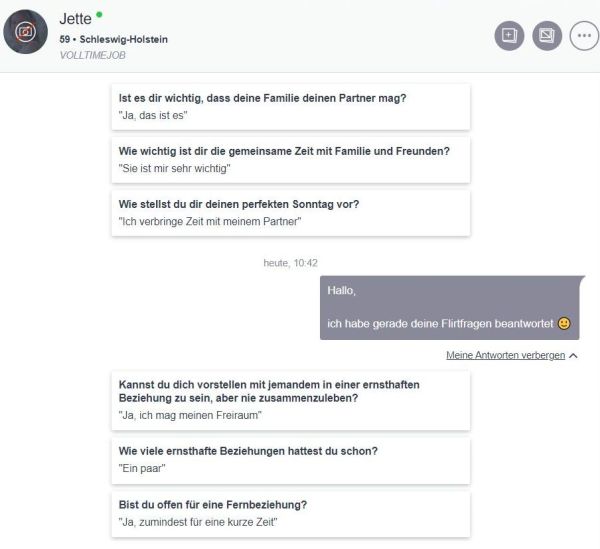Image resolution: width=600 pixels, height=549 pixels.
Task: Click the 'Fernbeziehung' question card
Action: coord(290,512)
